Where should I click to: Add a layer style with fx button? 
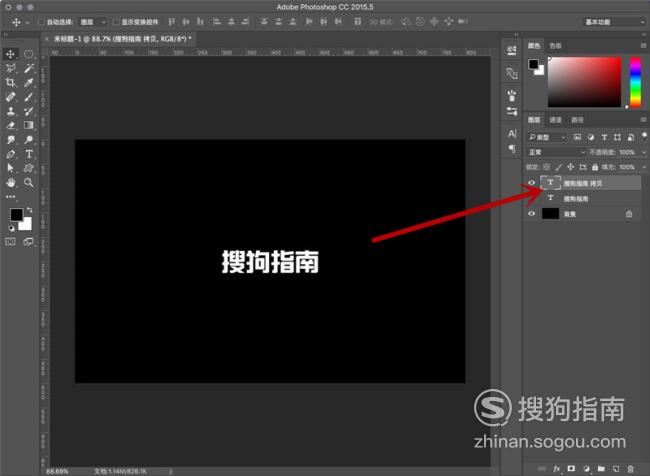[x=557, y=469]
